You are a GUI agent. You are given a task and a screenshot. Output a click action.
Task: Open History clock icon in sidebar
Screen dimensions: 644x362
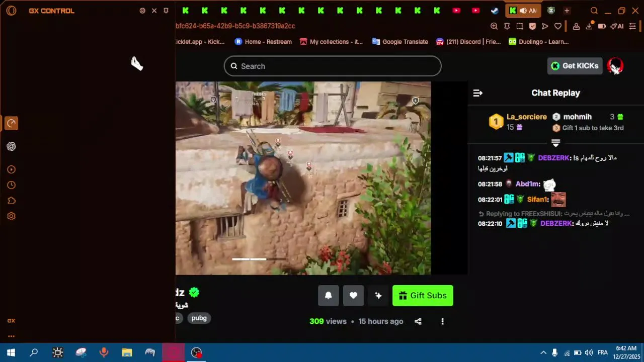[x=11, y=186]
